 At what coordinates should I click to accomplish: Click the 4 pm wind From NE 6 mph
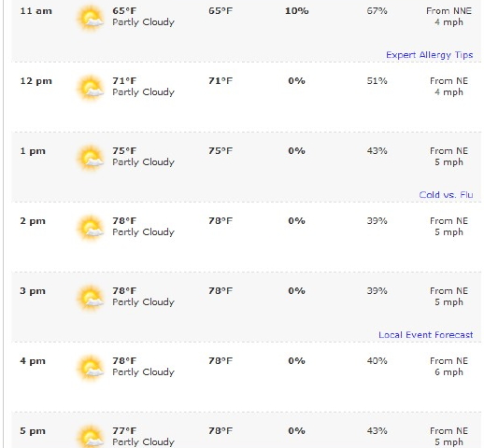[x=448, y=367]
